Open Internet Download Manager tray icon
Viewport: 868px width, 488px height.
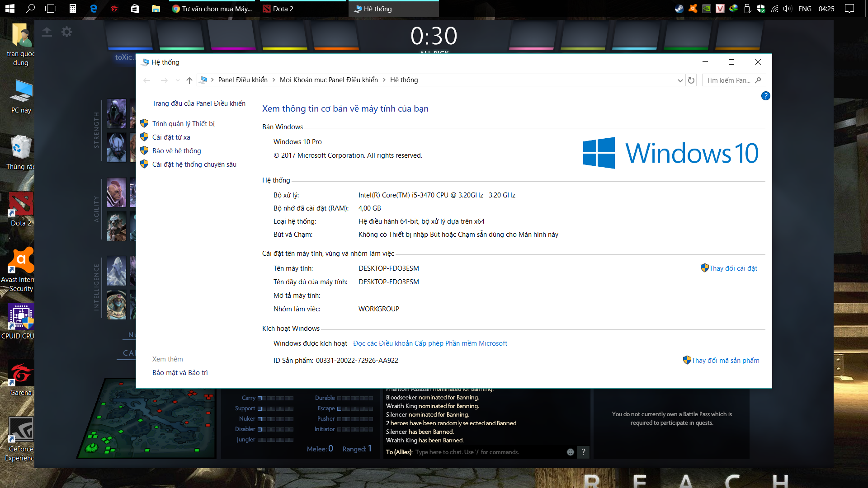pyautogui.click(x=733, y=9)
